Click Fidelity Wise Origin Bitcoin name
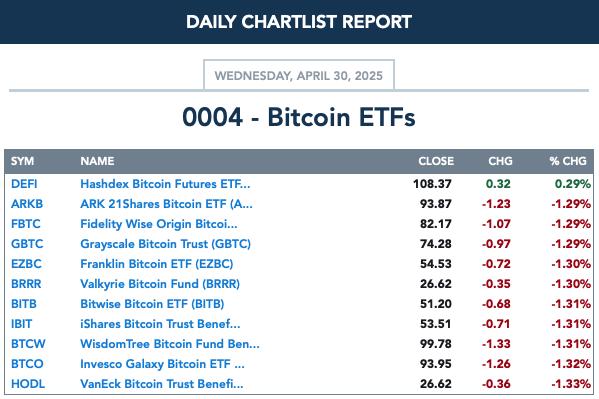Viewport: 599px width, 399px height. [x=159, y=224]
